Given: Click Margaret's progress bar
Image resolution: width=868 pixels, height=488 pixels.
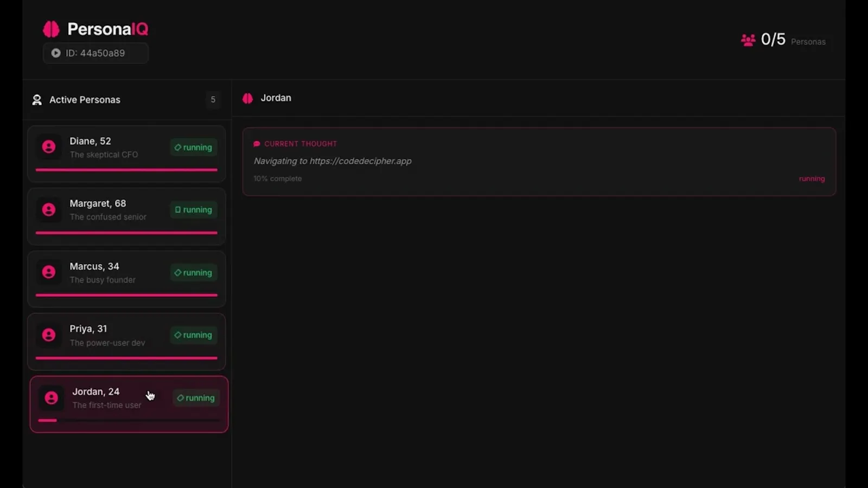Looking at the screenshot, I should (x=126, y=233).
